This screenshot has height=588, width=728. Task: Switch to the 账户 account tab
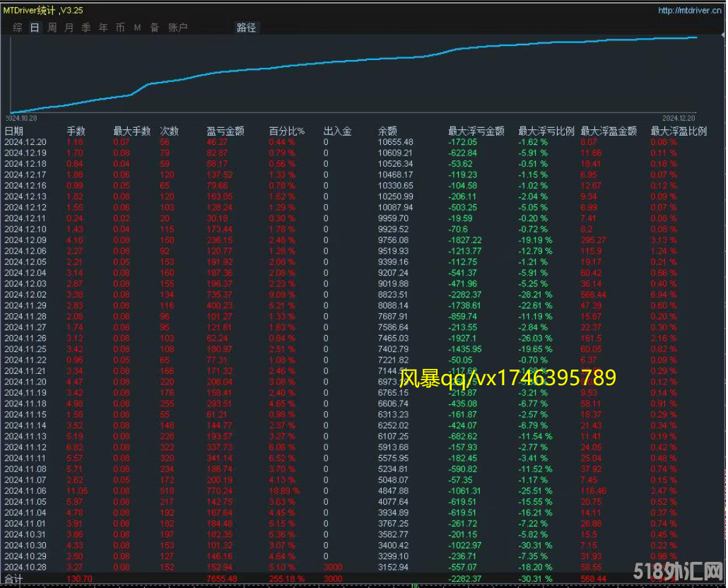pyautogui.click(x=178, y=28)
